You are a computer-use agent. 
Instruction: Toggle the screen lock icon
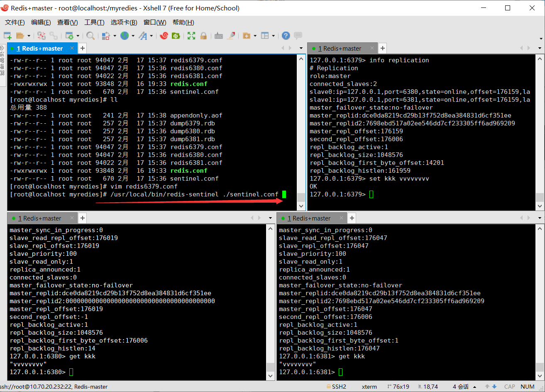(203, 35)
